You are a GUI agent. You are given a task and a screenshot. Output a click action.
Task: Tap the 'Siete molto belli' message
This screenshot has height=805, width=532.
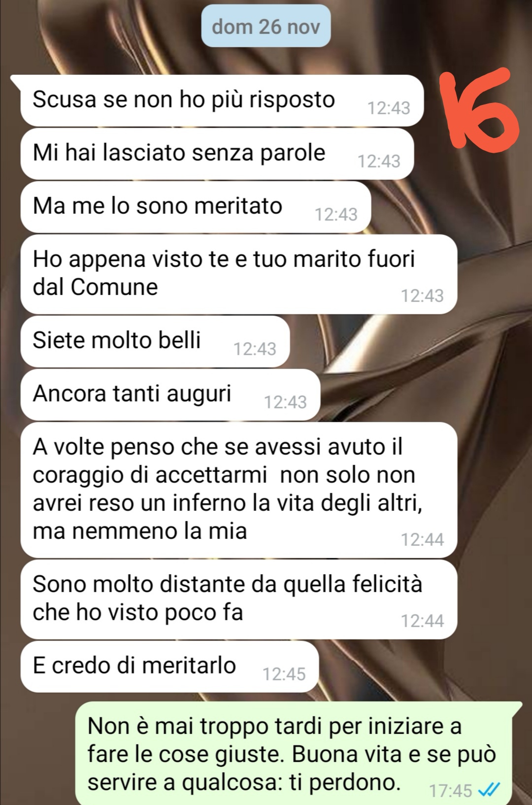[155, 341]
